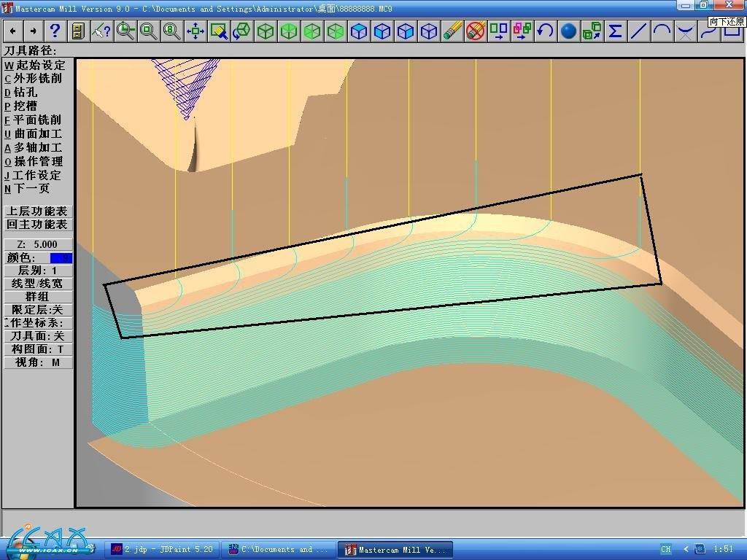Switch to C:\Documents and... taskbar window
The width and height of the screenshot is (747, 560).
pyautogui.click(x=278, y=550)
